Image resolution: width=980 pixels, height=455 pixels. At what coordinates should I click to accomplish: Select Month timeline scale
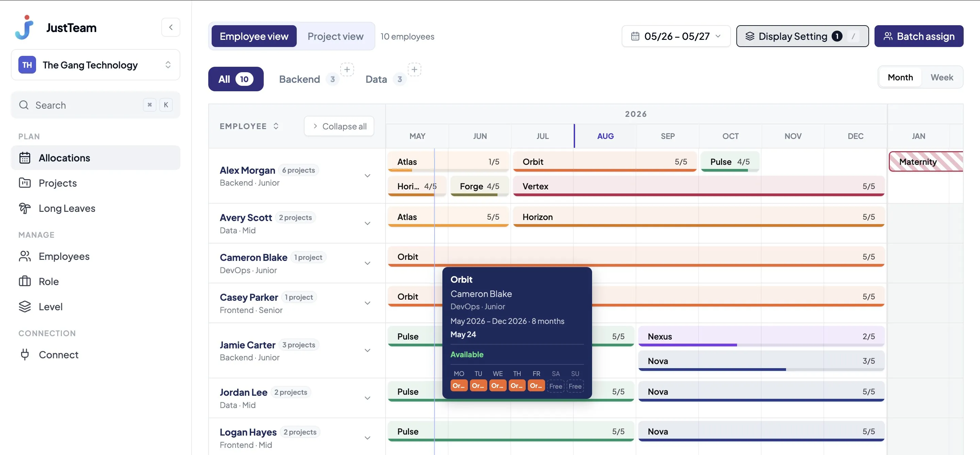(x=900, y=77)
